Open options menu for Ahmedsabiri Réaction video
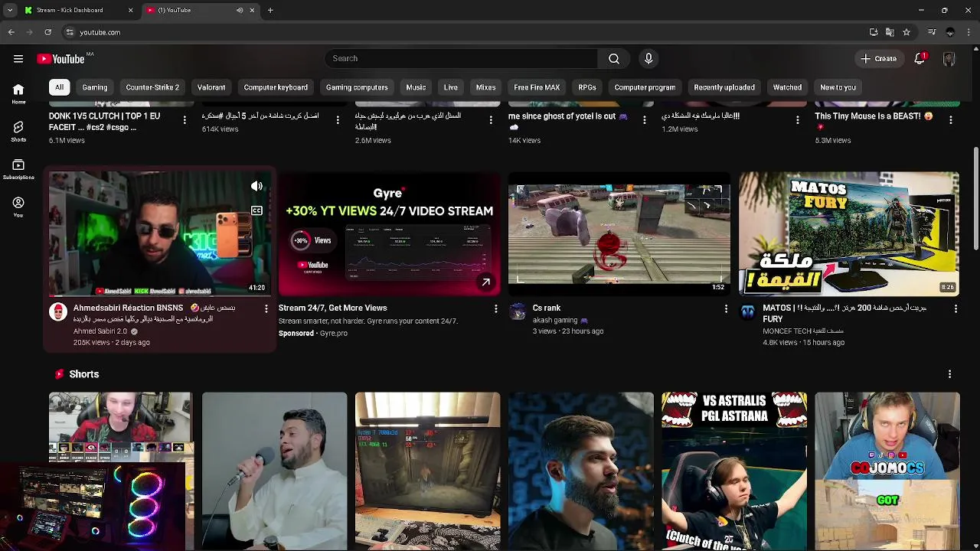980x551 pixels. [266, 308]
